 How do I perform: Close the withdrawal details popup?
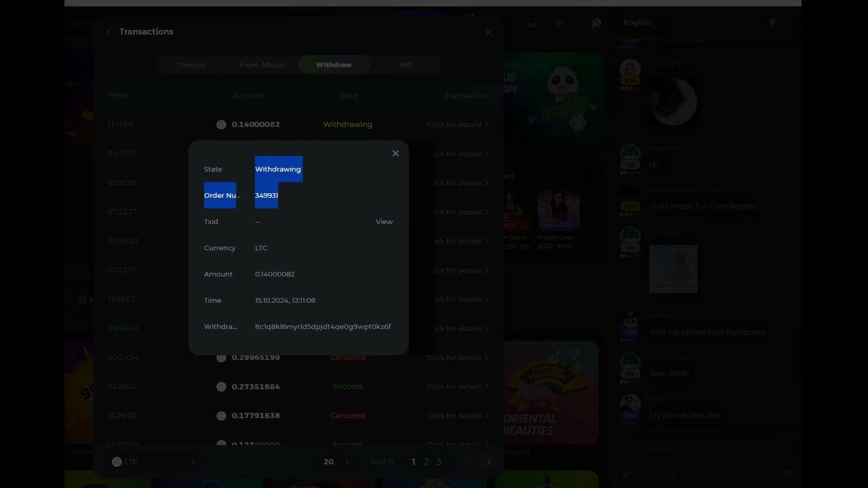tap(395, 153)
